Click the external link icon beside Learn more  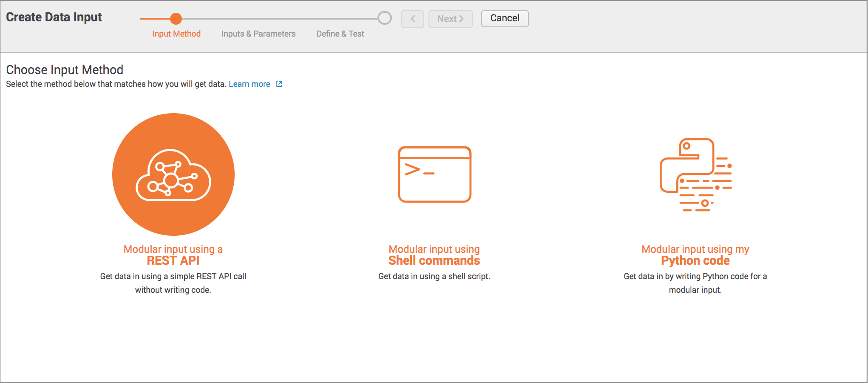coord(279,84)
